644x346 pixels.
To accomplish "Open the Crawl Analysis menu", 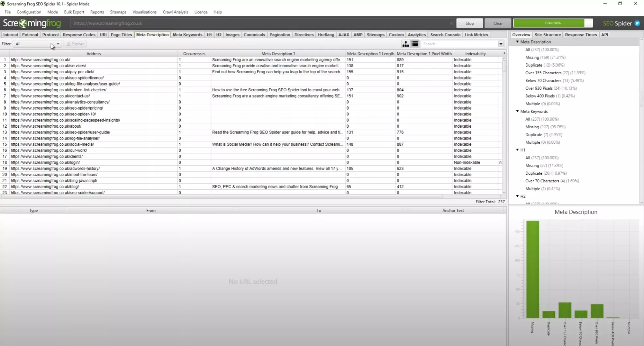I will [x=175, y=12].
